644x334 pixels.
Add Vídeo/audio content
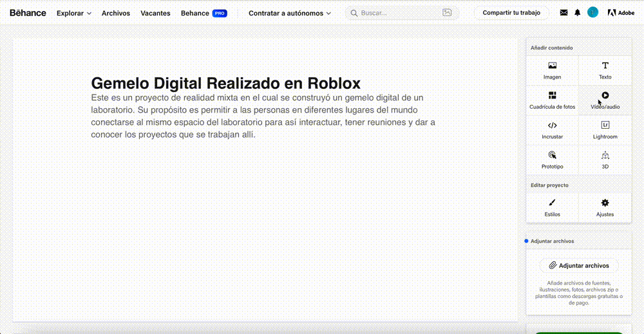(x=605, y=100)
